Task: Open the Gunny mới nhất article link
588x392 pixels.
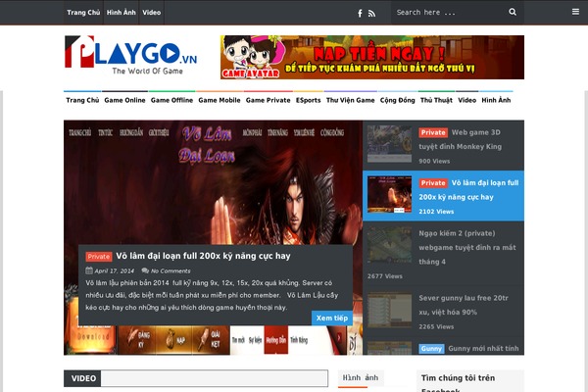Action: pos(483,349)
